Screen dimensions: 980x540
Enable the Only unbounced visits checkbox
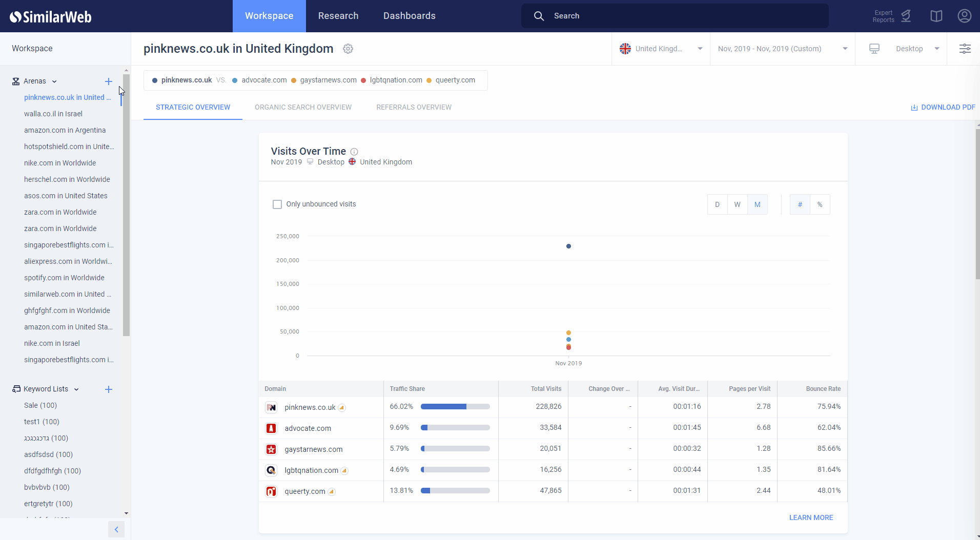click(277, 204)
